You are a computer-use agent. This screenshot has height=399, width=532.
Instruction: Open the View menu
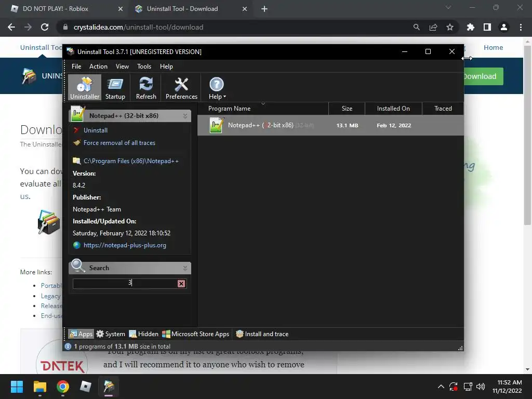tap(122, 66)
